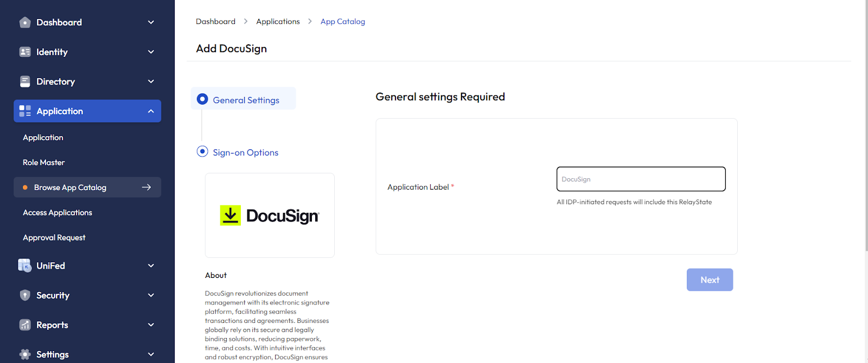Click the Dashboard breadcrumb link
The width and height of the screenshot is (868, 363).
pyautogui.click(x=215, y=22)
